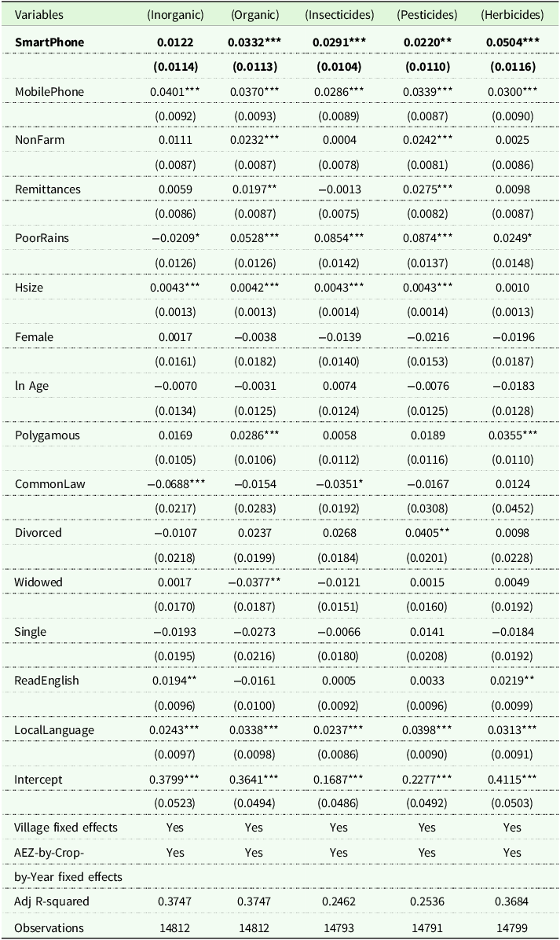Click the (Organic) column header

tap(254, 15)
